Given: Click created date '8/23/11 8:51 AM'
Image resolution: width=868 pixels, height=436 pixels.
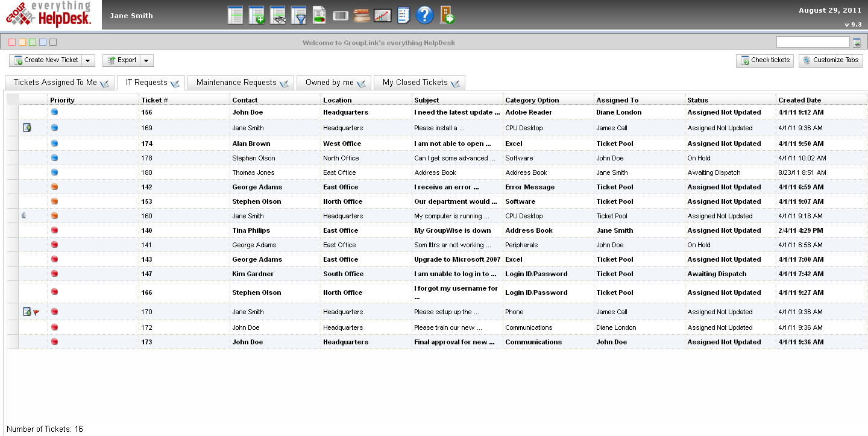Looking at the screenshot, I should tap(802, 172).
